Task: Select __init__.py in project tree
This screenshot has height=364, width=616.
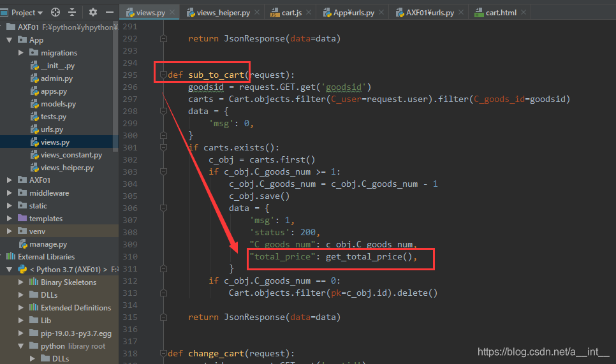Action: (57, 66)
